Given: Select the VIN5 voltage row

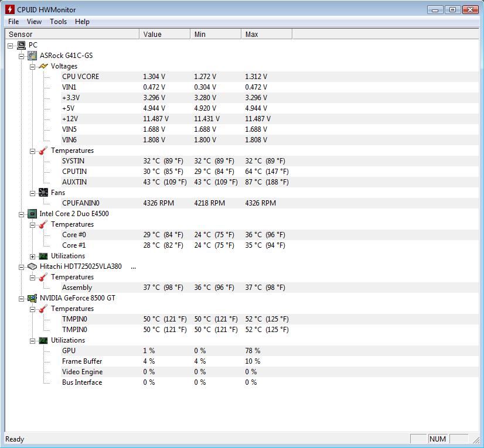Looking at the screenshot, I should pyautogui.click(x=270, y=129).
